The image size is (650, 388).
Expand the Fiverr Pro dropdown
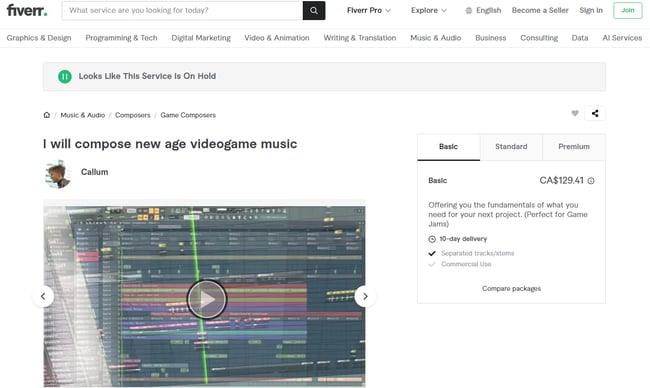click(369, 10)
